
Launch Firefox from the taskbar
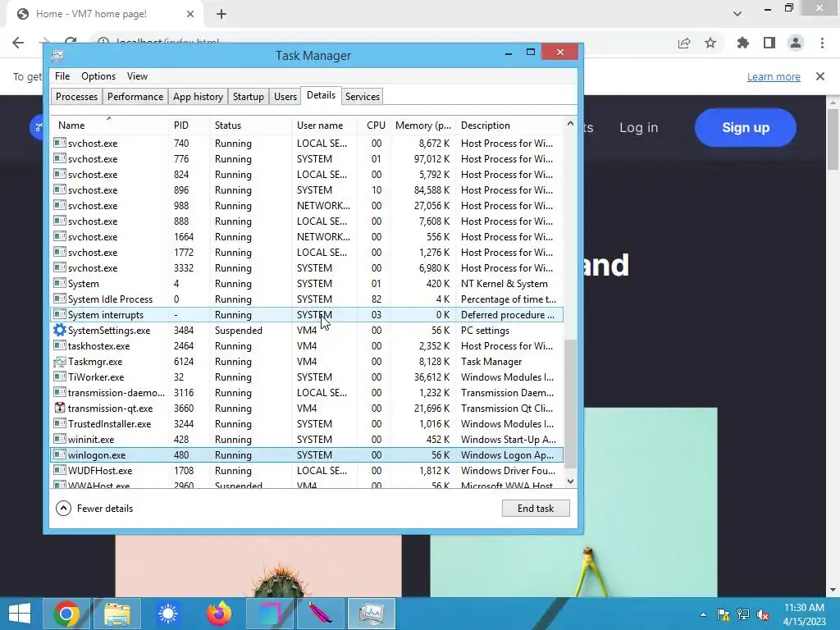tap(218, 614)
